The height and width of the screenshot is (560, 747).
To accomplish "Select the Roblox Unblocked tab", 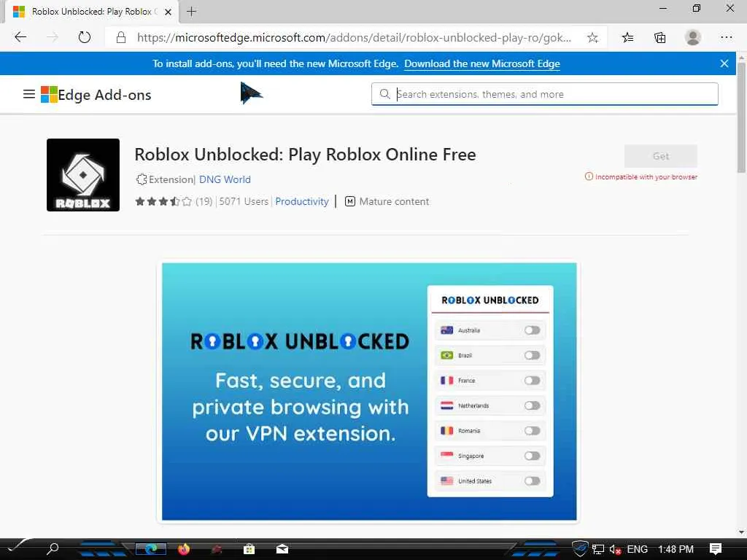I will point(91,12).
